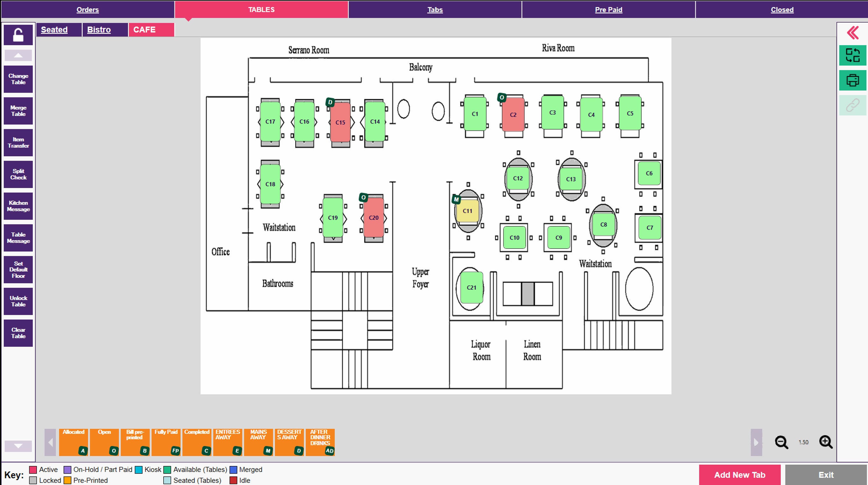Apply Completed status tile
Screen dimensions: 868x485
(x=197, y=442)
